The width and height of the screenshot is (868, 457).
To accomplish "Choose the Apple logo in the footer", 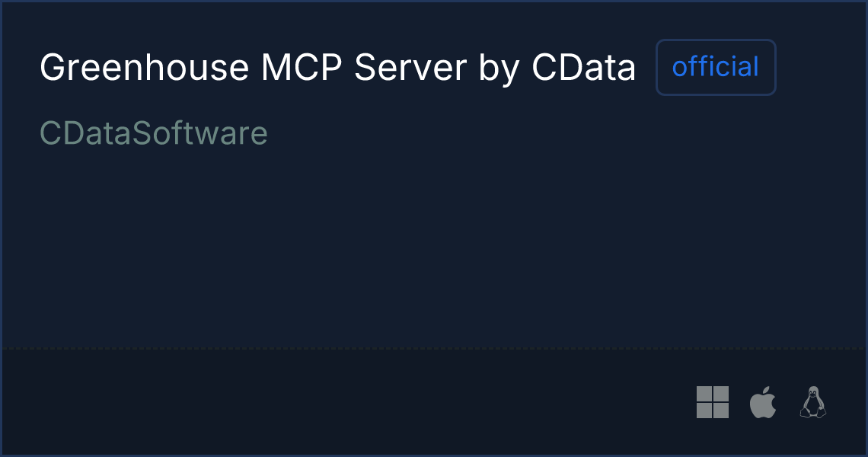I will [x=763, y=402].
